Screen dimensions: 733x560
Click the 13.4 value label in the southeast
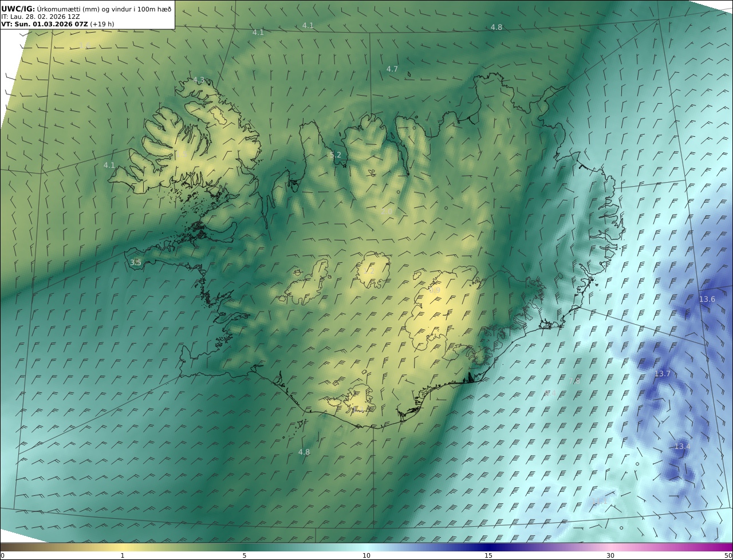pyautogui.click(x=682, y=447)
